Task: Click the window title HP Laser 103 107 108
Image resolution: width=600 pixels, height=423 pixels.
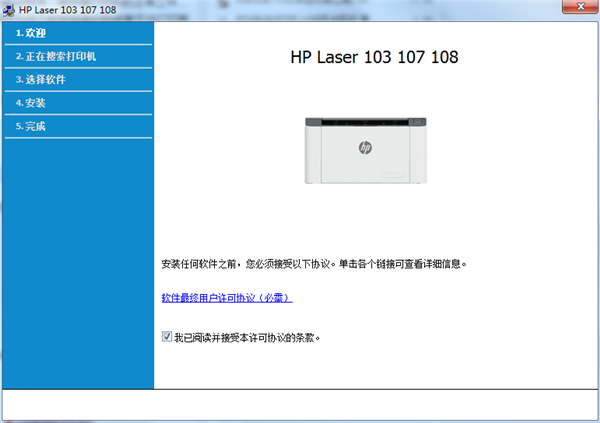Action: 67,10
